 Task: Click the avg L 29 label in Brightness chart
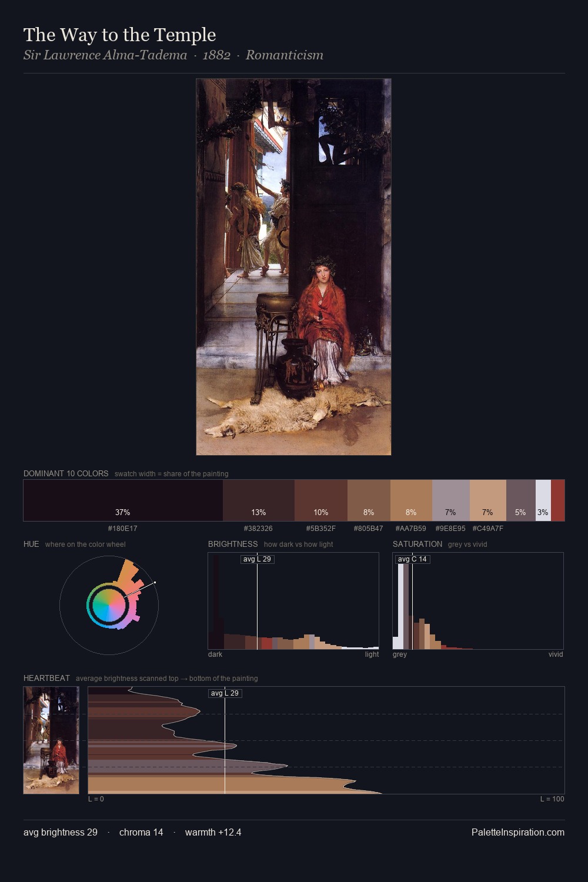[x=258, y=559]
